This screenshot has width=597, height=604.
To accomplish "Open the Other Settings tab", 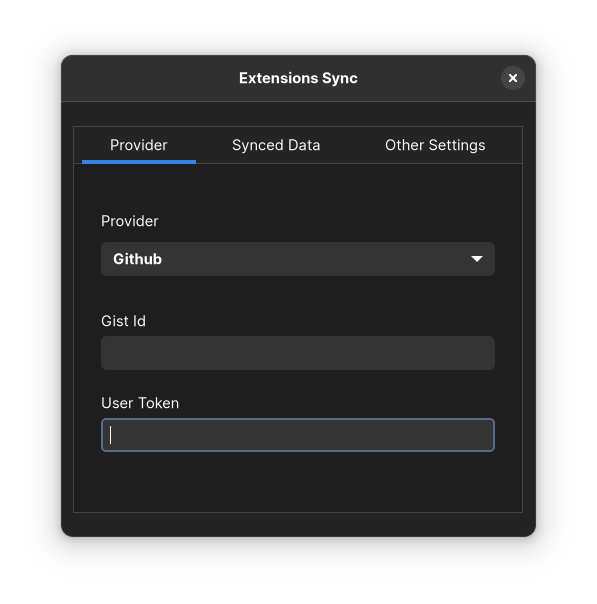I will 435,145.
